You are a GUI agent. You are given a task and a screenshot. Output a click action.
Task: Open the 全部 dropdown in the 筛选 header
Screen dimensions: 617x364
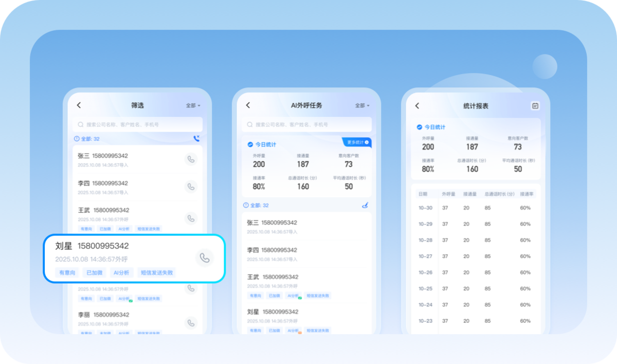click(x=193, y=105)
